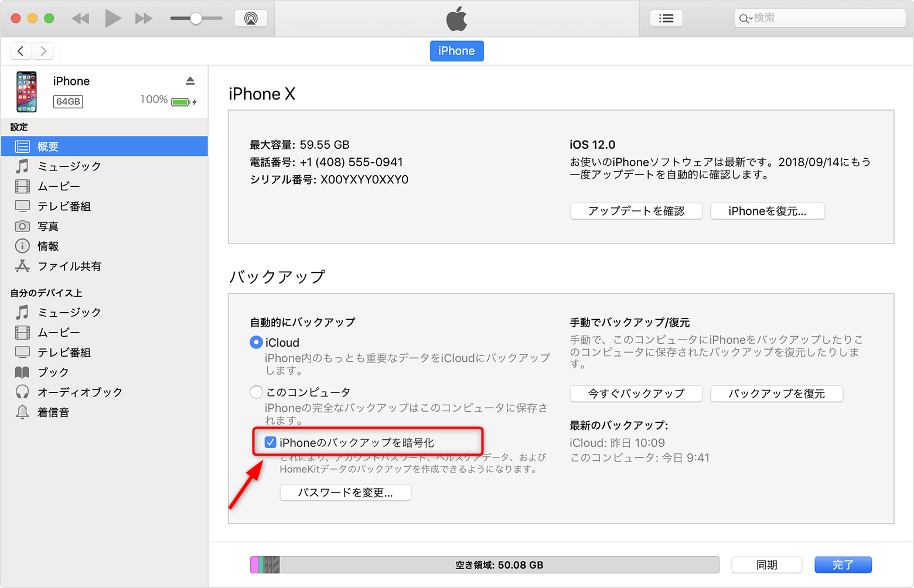Disable iPhoneのバックアップを暗号化

270,442
